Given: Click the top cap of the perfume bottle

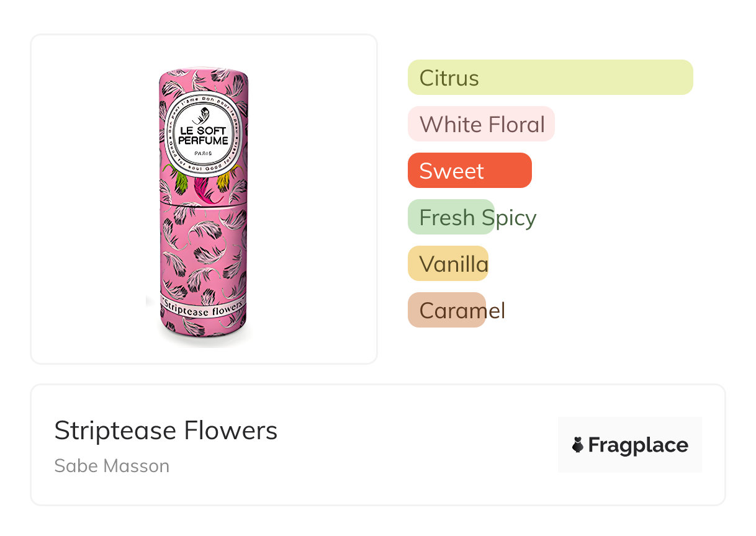Looking at the screenshot, I should (x=204, y=79).
